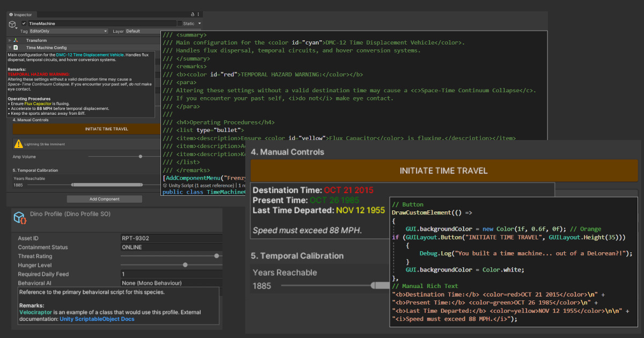Toggle the Inspector lock icon
This screenshot has width=644, height=338.
[x=193, y=14]
